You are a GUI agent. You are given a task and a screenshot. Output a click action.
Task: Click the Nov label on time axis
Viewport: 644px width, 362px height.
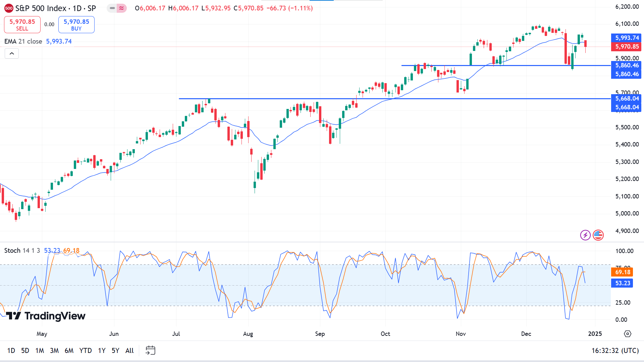tap(461, 334)
